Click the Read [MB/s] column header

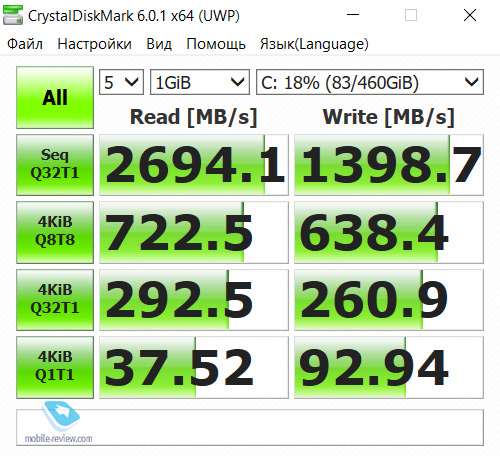coord(194,117)
